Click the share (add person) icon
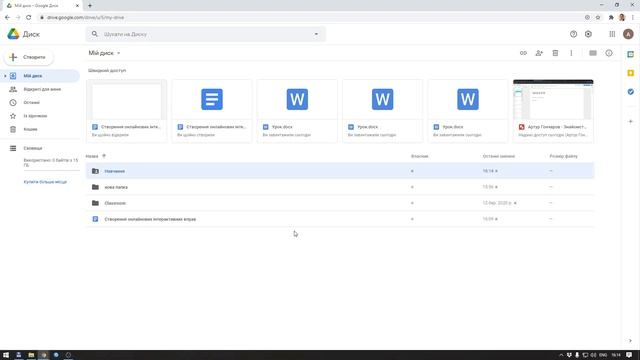640x360 pixels. (x=539, y=53)
